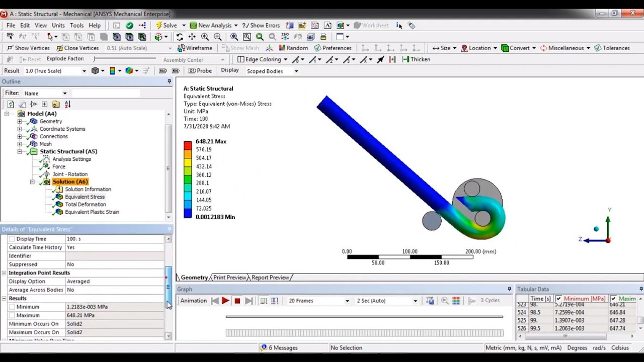Open the File menu

click(11, 25)
